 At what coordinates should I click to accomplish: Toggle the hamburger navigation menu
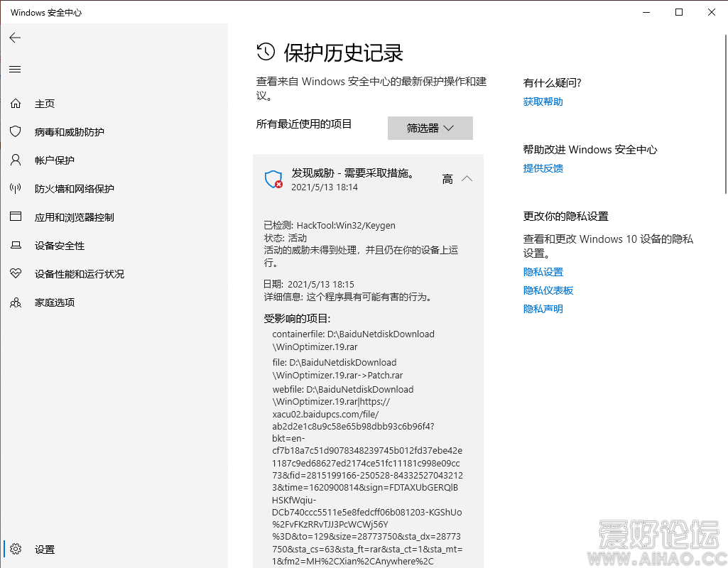[x=15, y=69]
